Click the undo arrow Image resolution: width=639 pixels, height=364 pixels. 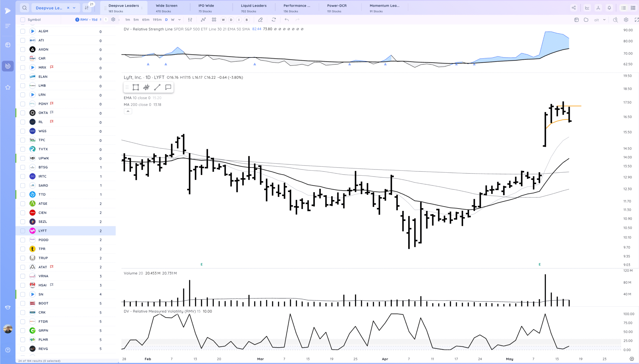pyautogui.click(x=287, y=20)
